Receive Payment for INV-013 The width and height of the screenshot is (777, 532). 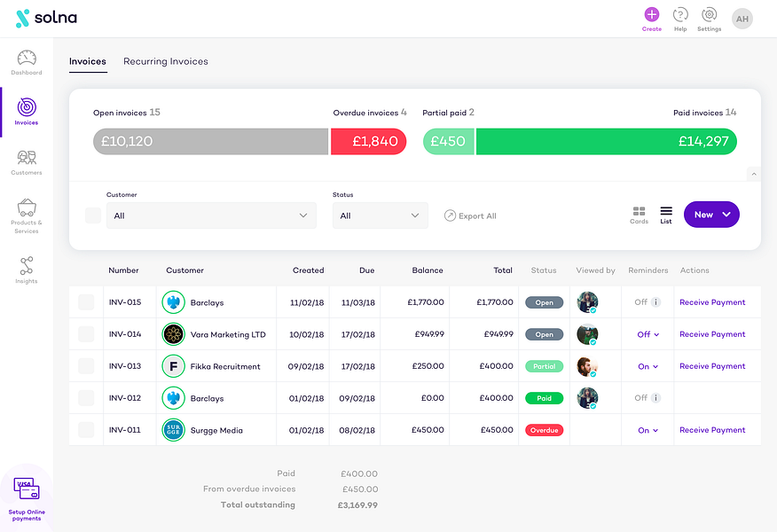coord(712,366)
